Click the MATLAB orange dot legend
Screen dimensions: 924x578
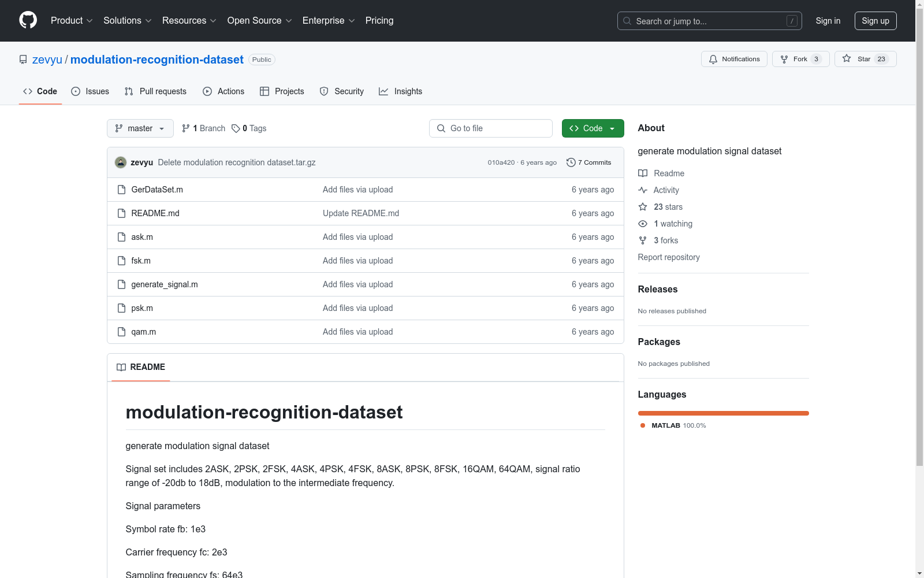pyautogui.click(x=643, y=425)
